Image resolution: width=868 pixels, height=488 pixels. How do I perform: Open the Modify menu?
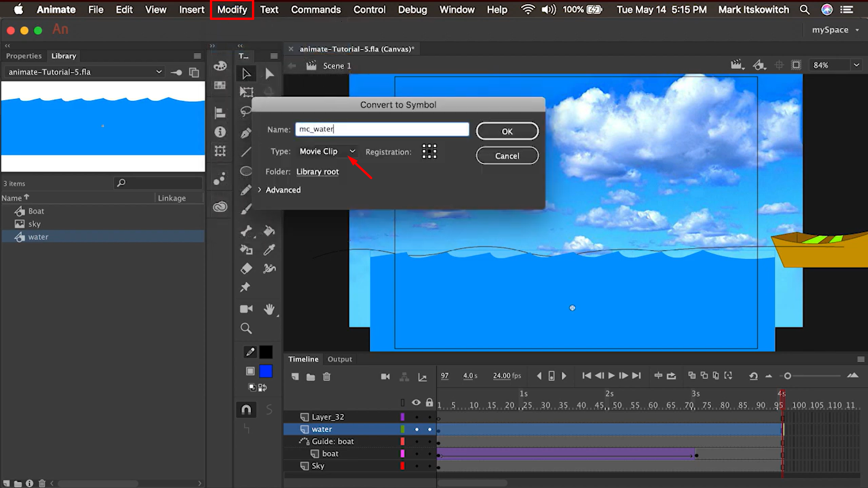click(232, 9)
